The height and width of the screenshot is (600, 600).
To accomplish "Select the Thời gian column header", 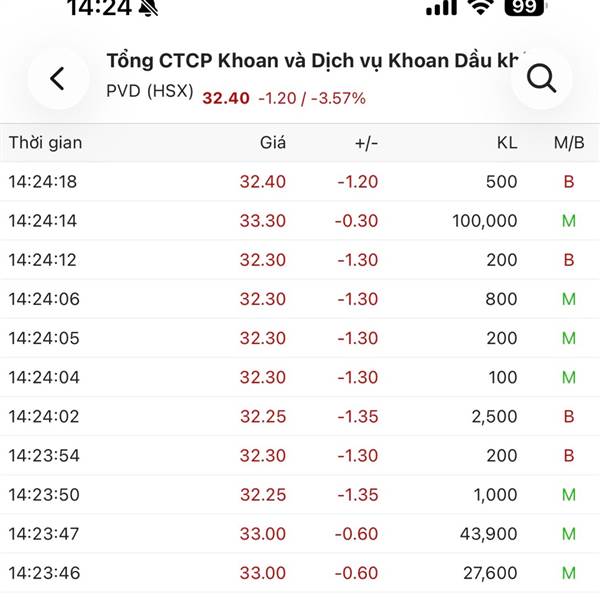I will pos(45,143).
